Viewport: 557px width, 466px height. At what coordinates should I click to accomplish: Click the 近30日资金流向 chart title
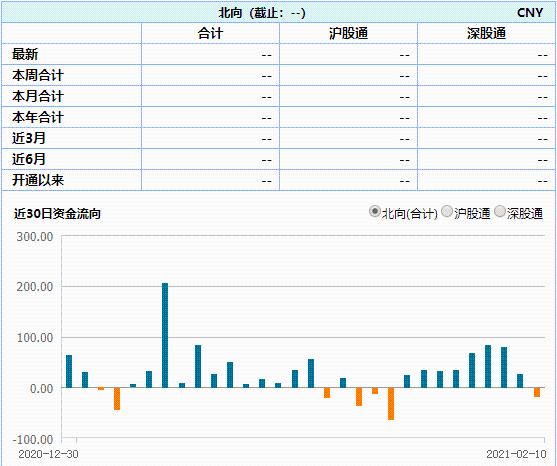(x=57, y=213)
